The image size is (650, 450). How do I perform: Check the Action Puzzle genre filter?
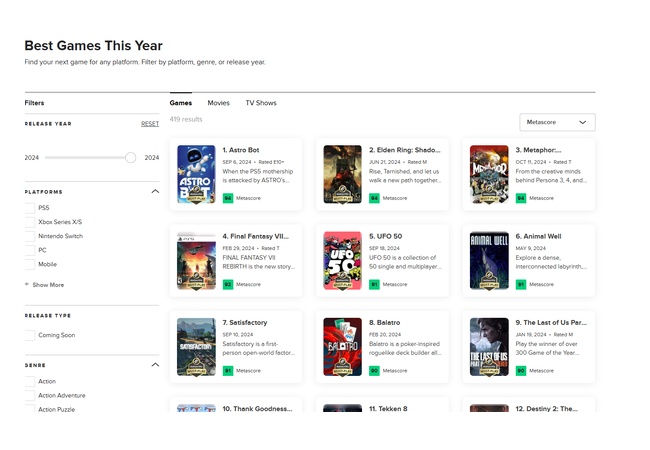(x=30, y=409)
